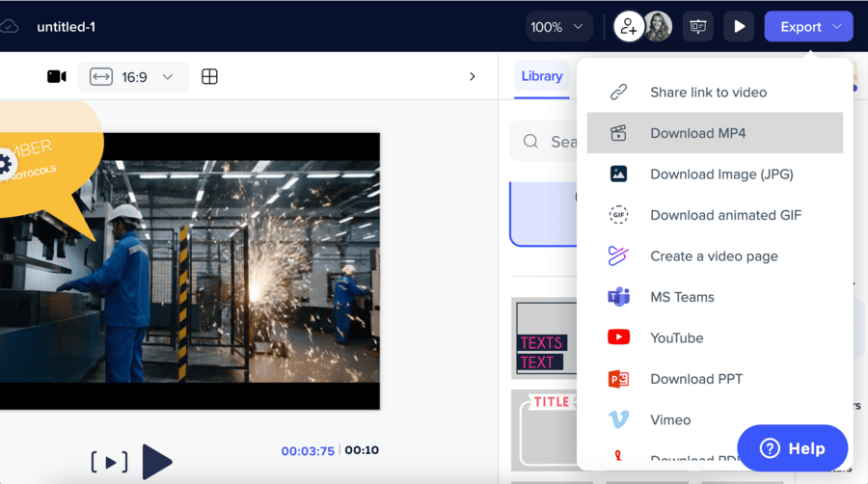Image resolution: width=868 pixels, height=484 pixels.
Task: Click the add collaborator icon
Action: point(629,27)
